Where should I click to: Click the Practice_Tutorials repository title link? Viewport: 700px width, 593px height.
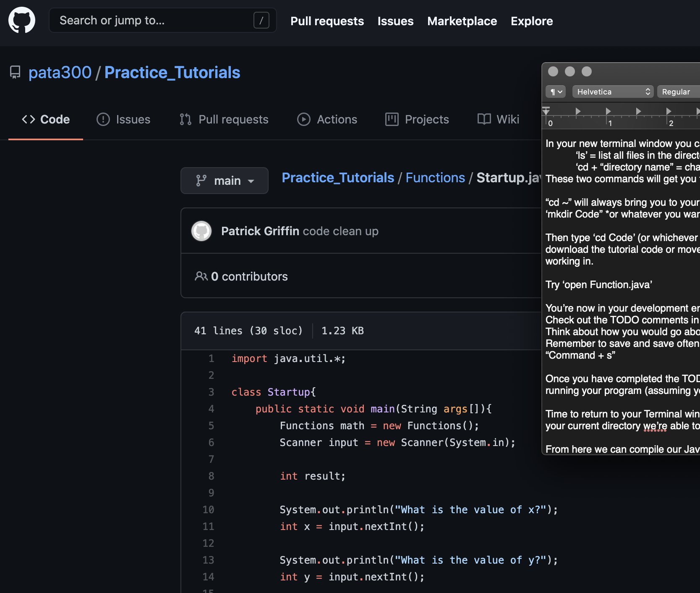click(x=172, y=72)
